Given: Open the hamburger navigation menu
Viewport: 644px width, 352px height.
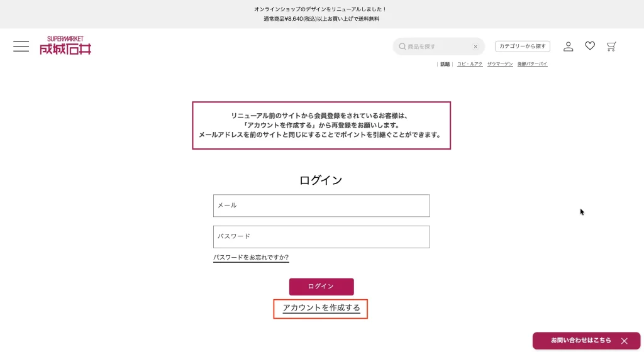Looking at the screenshot, I should coord(21,47).
